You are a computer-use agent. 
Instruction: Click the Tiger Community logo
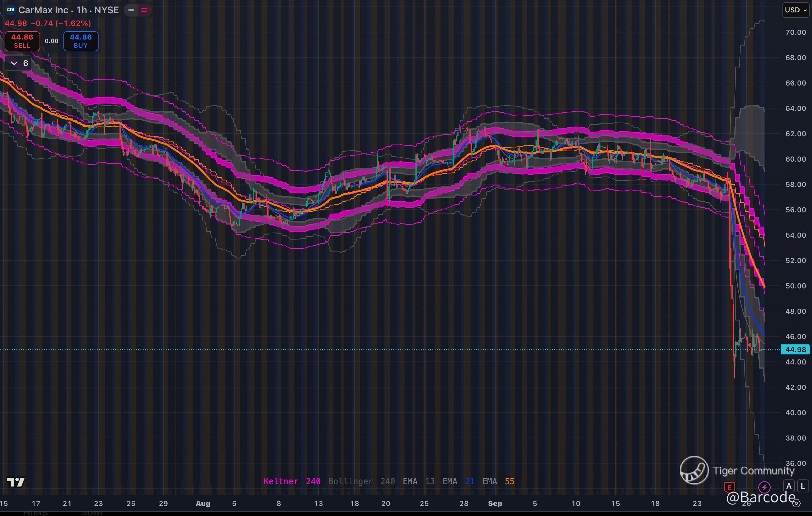[694, 470]
